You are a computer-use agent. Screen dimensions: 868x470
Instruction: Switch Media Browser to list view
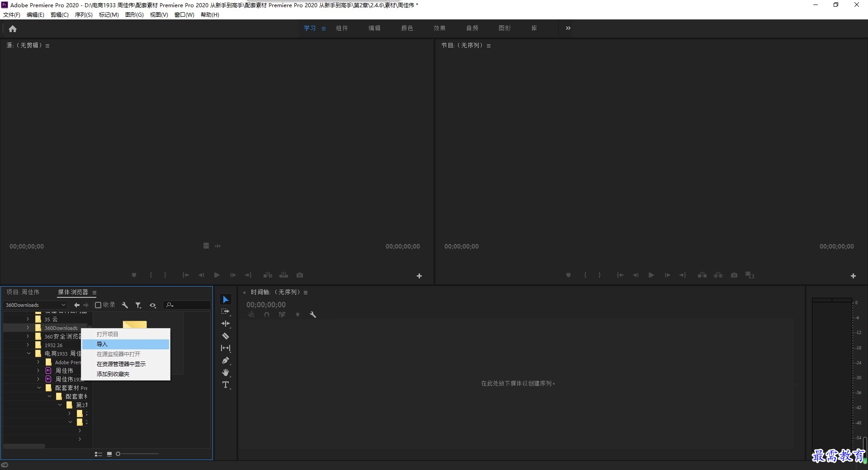pyautogui.click(x=98, y=454)
